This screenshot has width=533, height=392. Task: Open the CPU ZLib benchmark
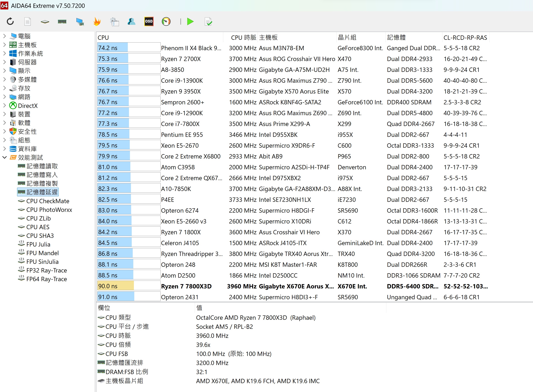pyautogui.click(x=34, y=218)
